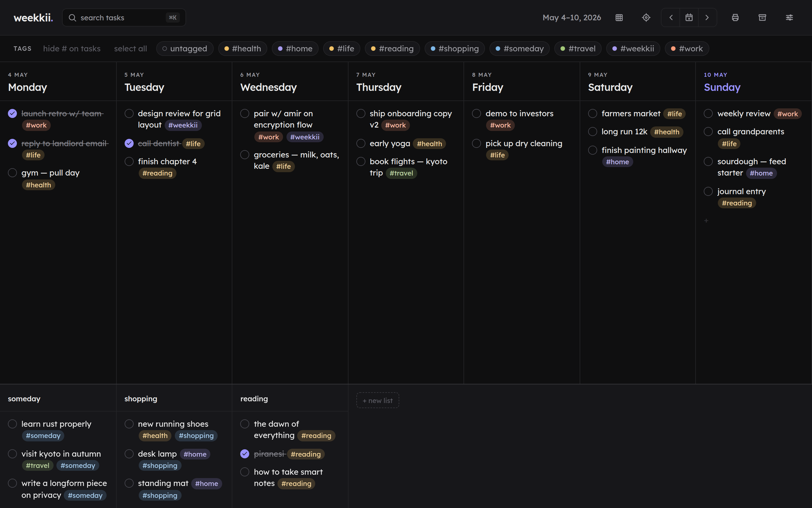Filter by #weekkii tag in filter bar
Screen dimensions: 812x508
(633, 49)
